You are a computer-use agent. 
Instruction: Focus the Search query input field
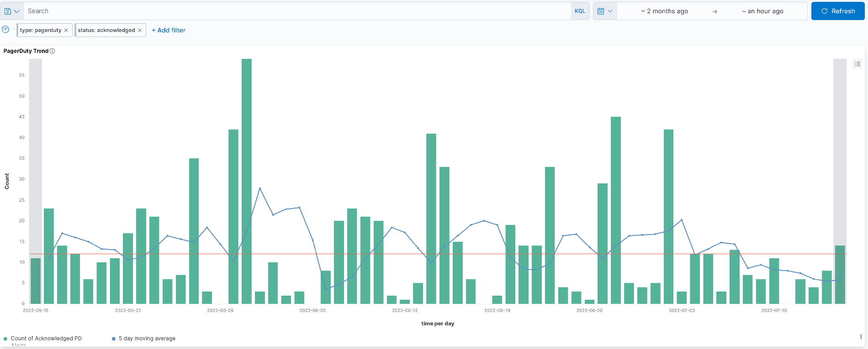(x=297, y=11)
